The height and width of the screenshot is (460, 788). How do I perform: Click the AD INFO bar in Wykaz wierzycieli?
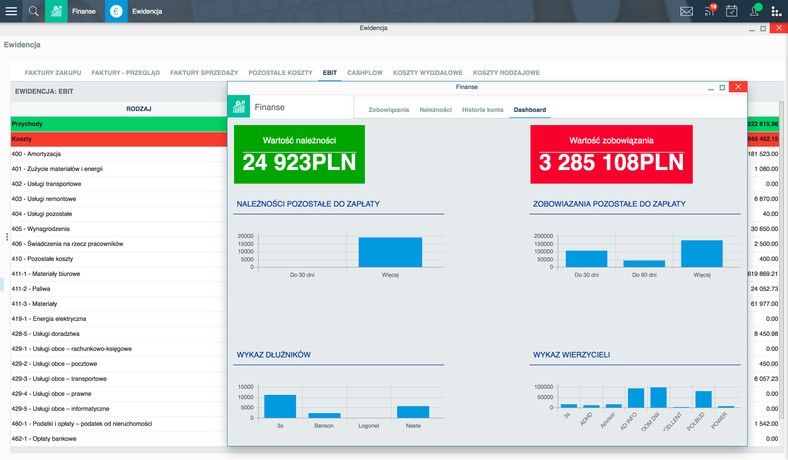tap(636, 398)
